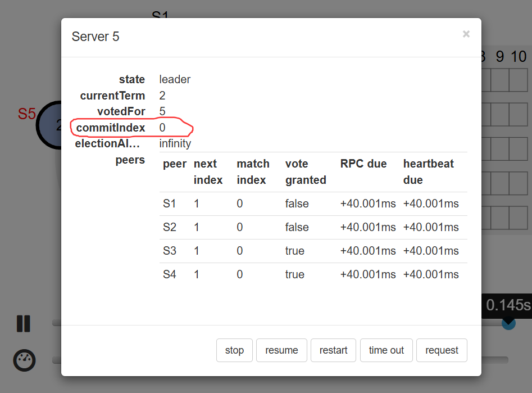This screenshot has height=393, width=532.
Task: Click the restart button
Action: pos(333,350)
